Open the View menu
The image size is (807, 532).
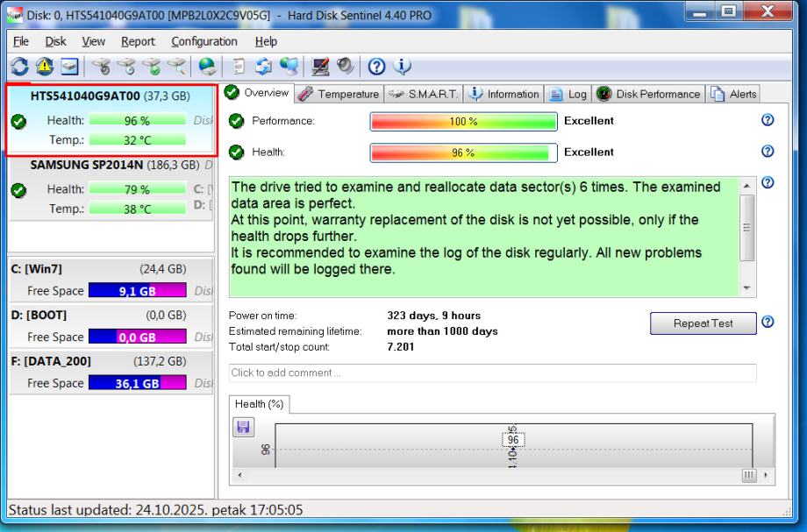[x=93, y=42]
